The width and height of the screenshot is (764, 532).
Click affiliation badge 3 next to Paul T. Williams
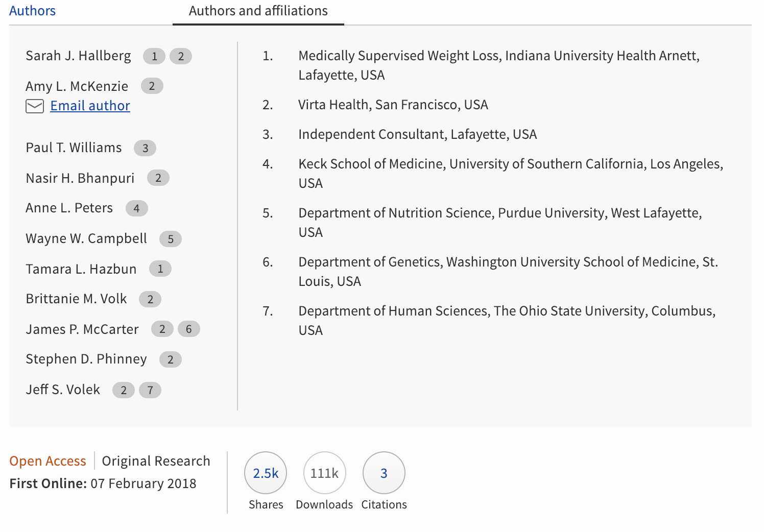[x=145, y=148]
